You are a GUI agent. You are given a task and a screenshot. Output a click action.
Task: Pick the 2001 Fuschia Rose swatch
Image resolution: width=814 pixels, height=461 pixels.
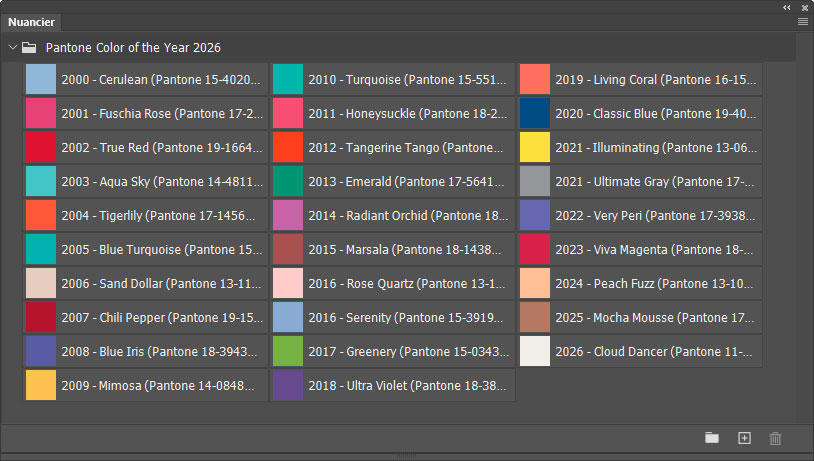pos(41,113)
